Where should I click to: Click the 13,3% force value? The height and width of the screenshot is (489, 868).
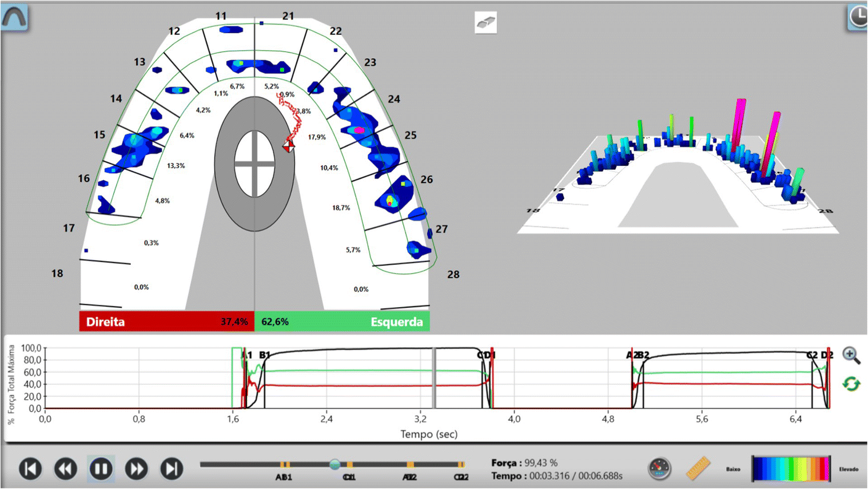point(176,166)
